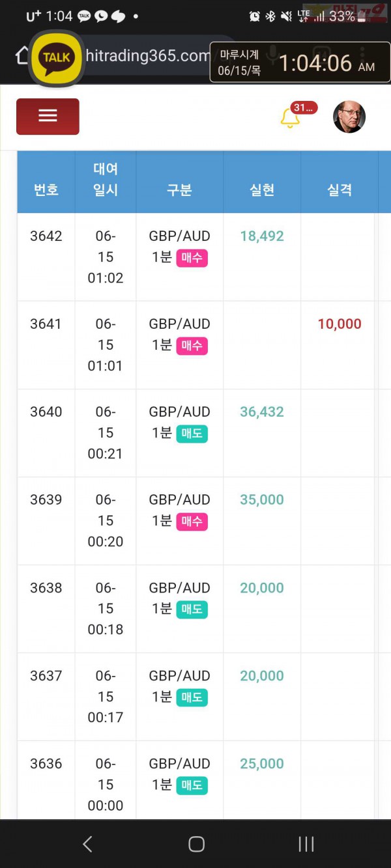Open the red hamburger menu
The width and height of the screenshot is (391, 868).
pyautogui.click(x=48, y=117)
